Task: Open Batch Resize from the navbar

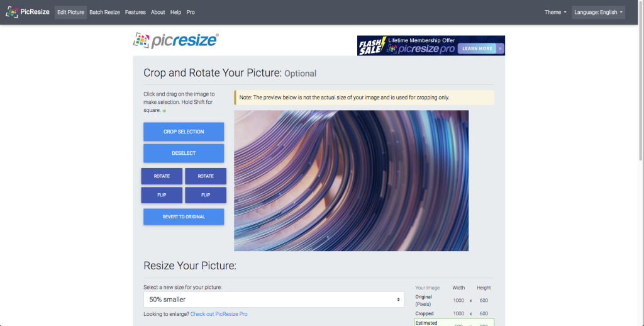Action: (104, 12)
